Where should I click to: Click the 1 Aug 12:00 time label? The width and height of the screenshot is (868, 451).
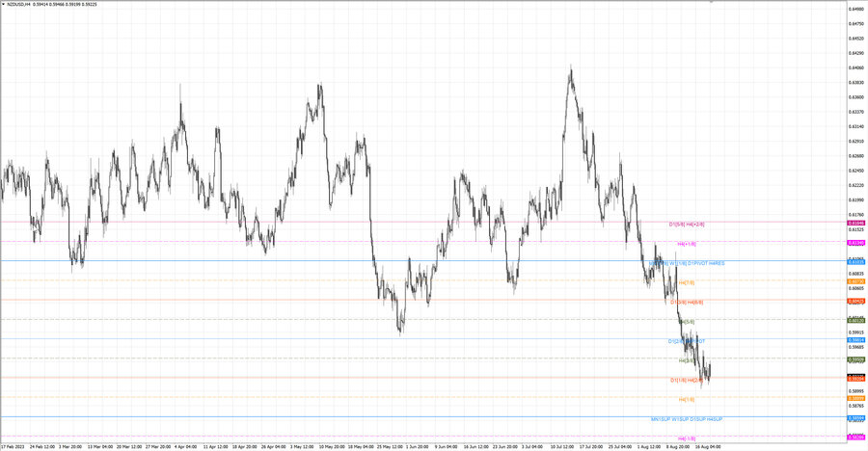point(649,446)
